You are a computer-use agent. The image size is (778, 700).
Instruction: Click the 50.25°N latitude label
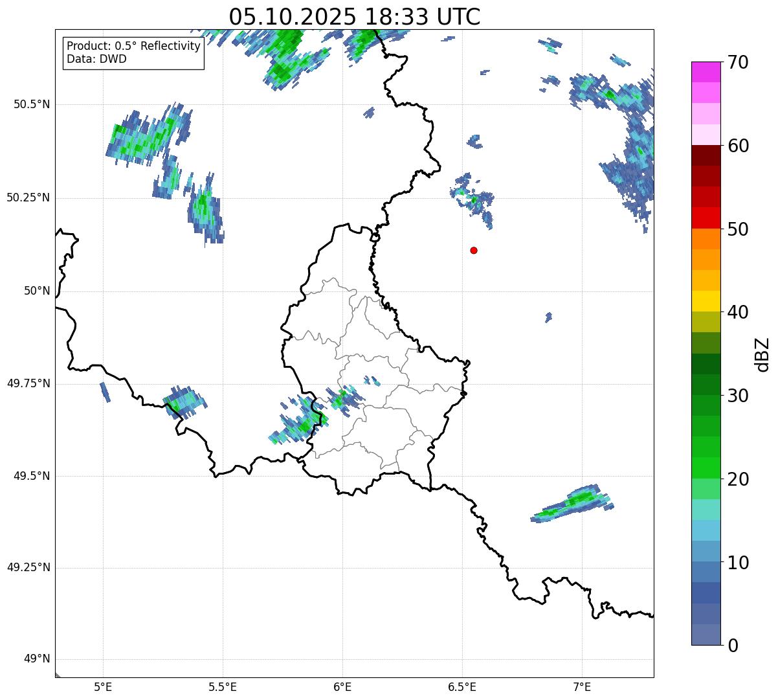(28, 198)
